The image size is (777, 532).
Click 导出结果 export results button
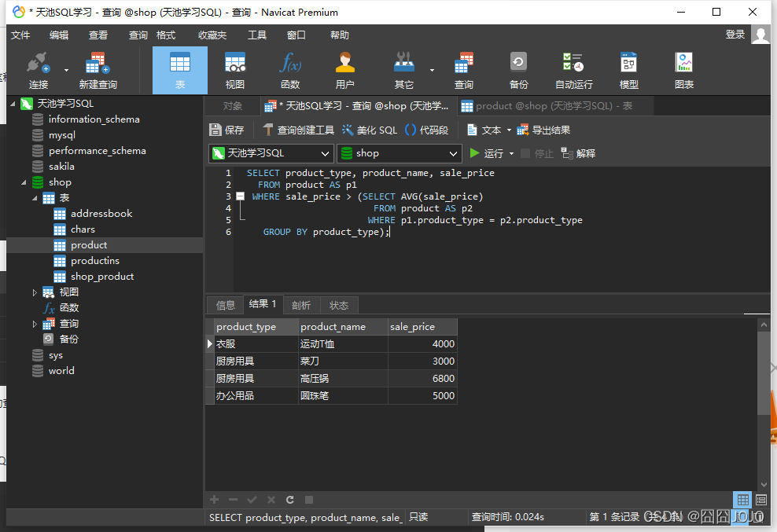tap(543, 130)
